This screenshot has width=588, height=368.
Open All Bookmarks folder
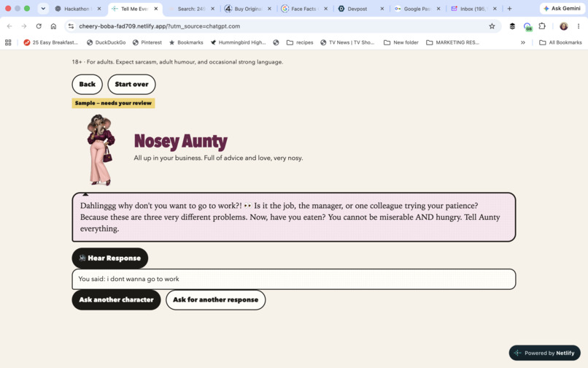[560, 42]
